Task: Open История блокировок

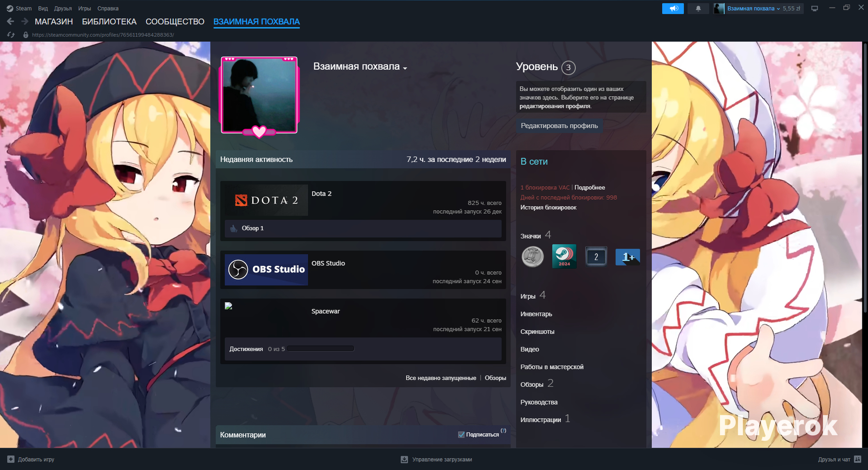Action: (548, 207)
